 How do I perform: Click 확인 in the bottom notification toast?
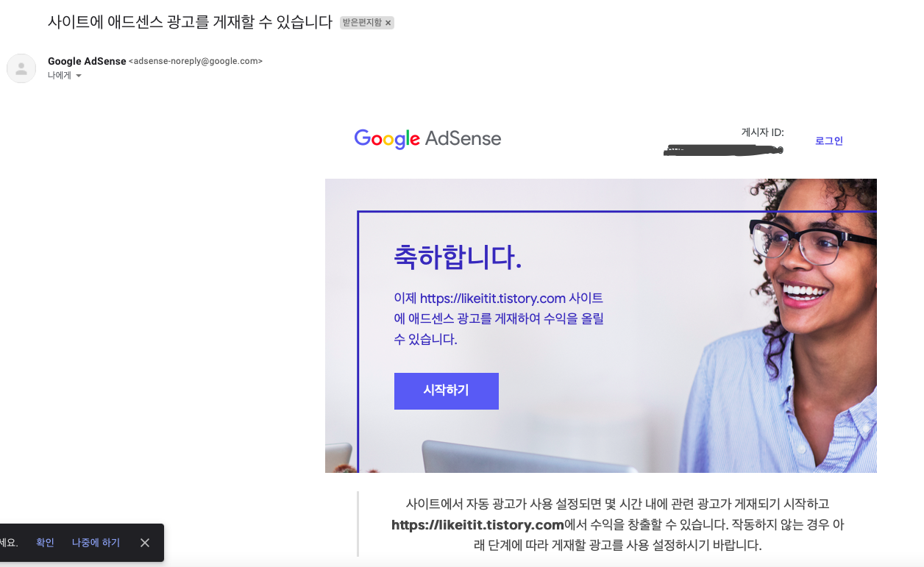tap(45, 542)
